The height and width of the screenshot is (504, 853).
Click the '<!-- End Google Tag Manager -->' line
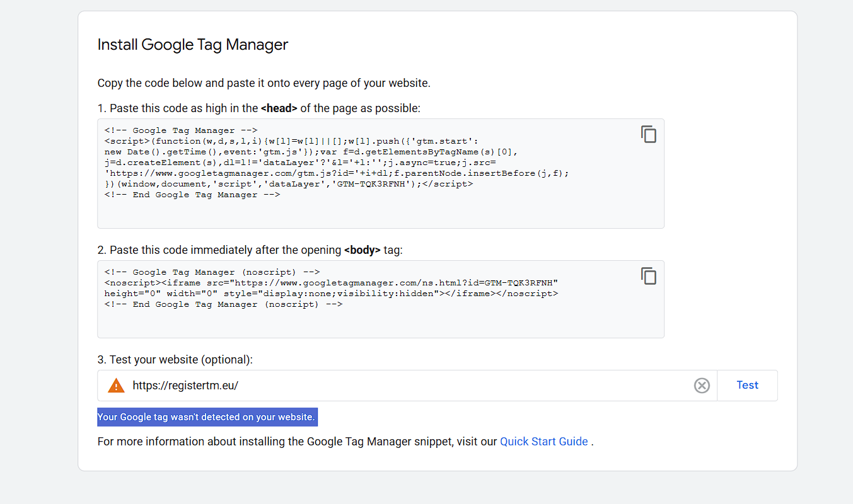192,195
